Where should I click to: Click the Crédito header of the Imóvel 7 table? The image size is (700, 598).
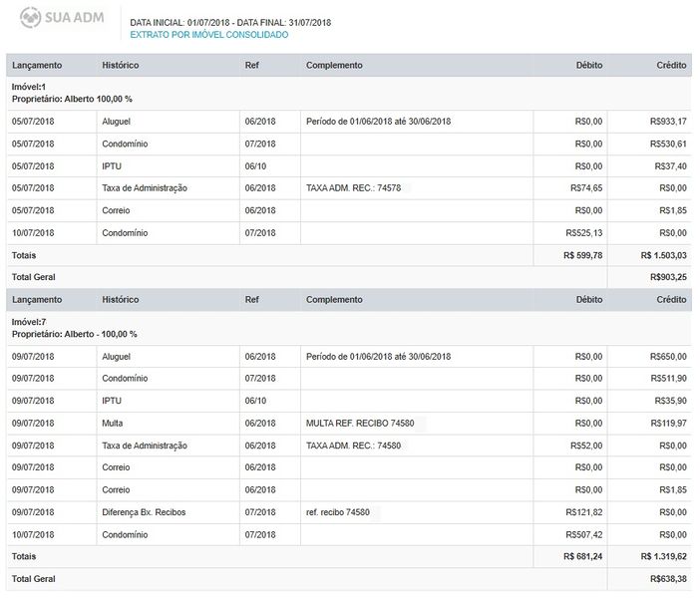point(670,299)
